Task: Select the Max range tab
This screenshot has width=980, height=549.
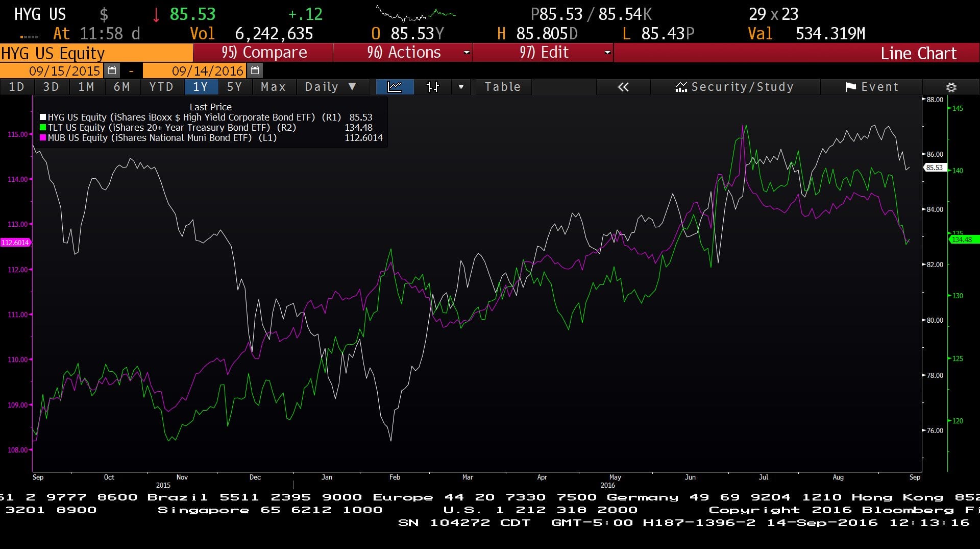Action: click(x=274, y=87)
